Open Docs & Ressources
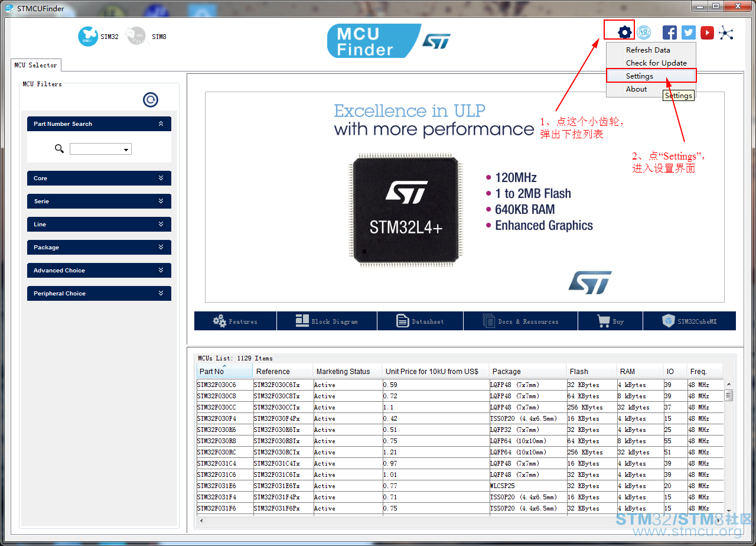 pos(520,321)
